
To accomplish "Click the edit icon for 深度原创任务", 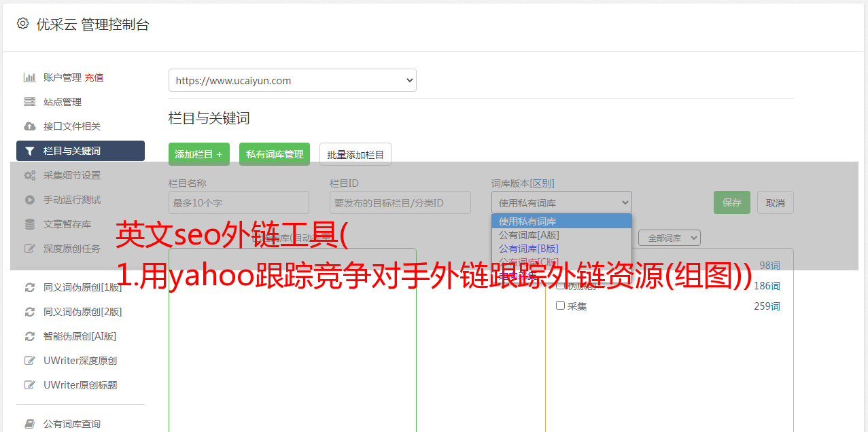I will point(30,249).
